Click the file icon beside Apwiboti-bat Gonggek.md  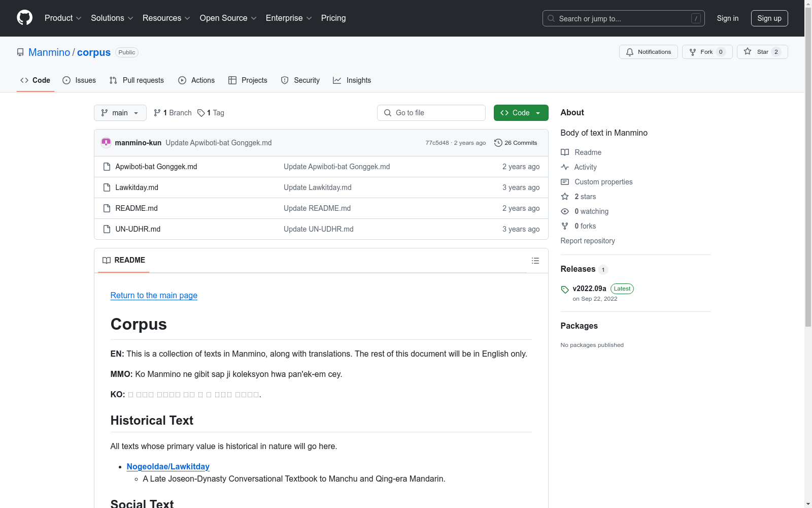[x=107, y=167]
